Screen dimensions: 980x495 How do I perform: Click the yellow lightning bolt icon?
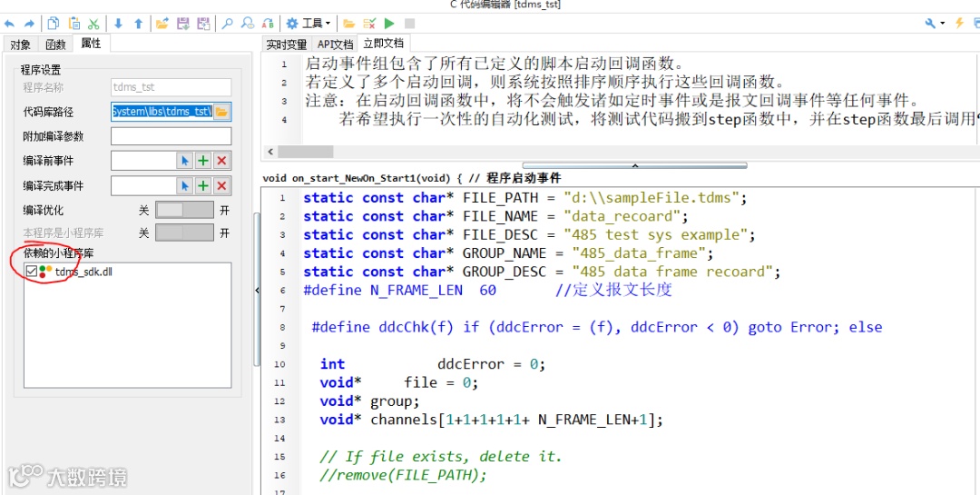[959, 24]
